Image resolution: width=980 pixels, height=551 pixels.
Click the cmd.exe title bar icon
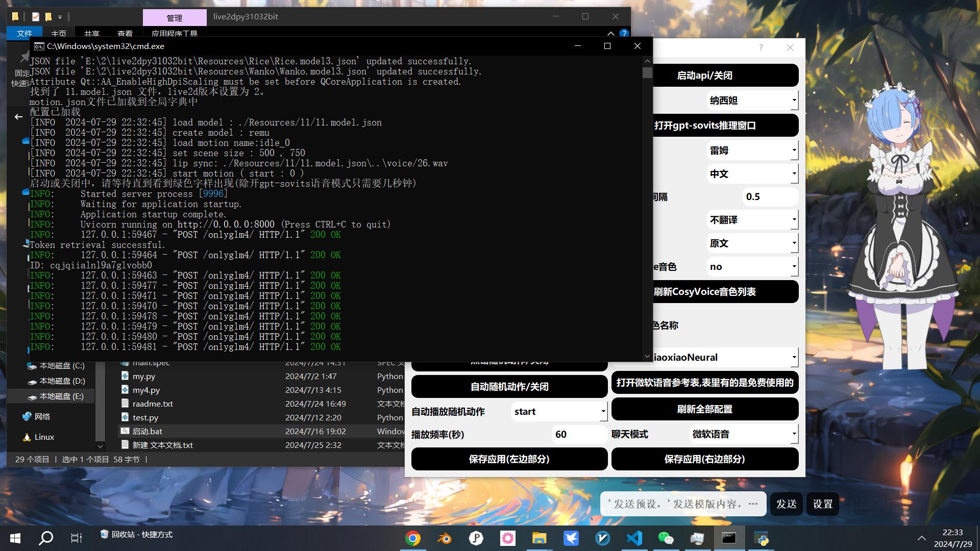(x=39, y=46)
